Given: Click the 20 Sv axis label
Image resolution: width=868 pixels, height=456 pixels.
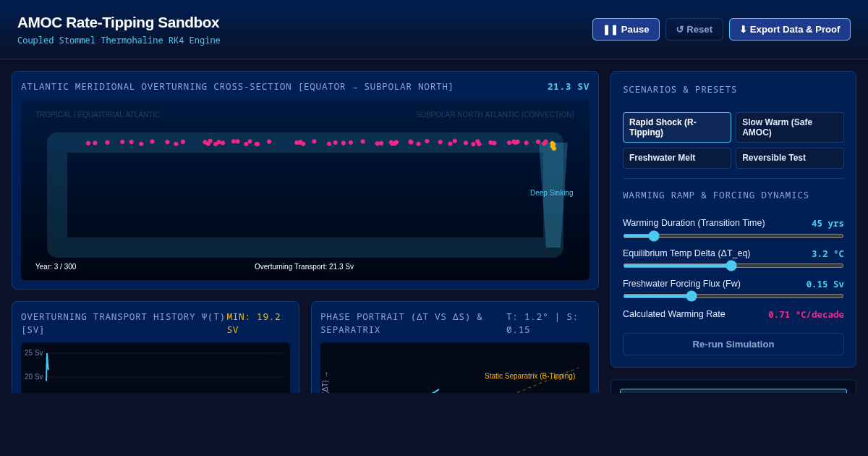Looking at the screenshot, I should [x=34, y=377].
